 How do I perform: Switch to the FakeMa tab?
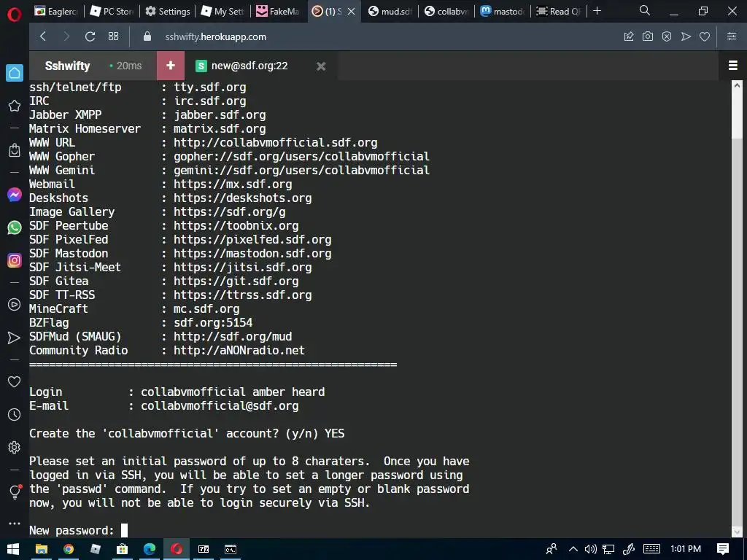pyautogui.click(x=278, y=12)
